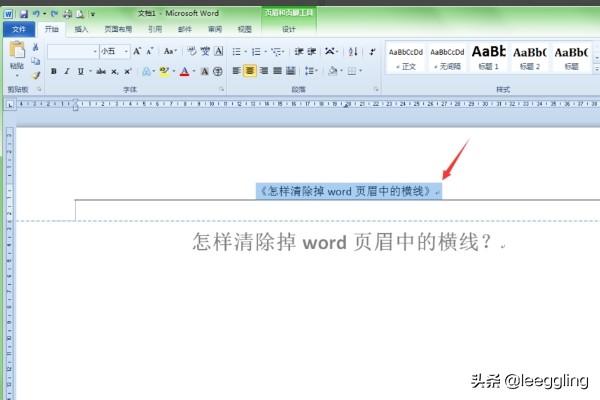Click the phonetic guide (变) icon
Screen dimensions: 600x400
coord(205,51)
